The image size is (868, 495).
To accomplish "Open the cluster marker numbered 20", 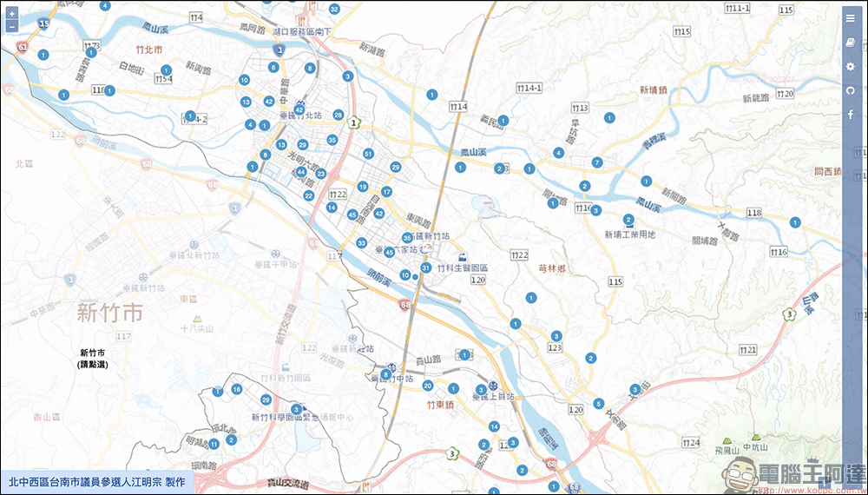I will coord(427,386).
